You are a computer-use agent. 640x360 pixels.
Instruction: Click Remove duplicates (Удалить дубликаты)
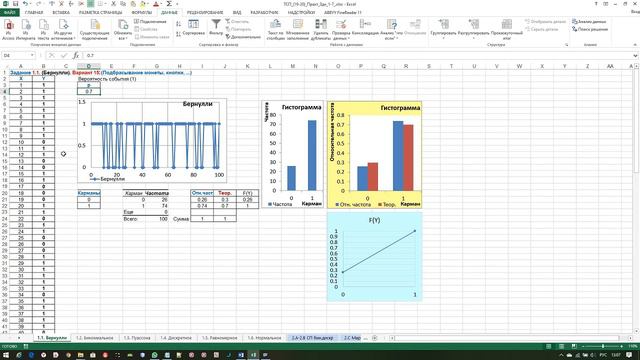click(x=321, y=29)
